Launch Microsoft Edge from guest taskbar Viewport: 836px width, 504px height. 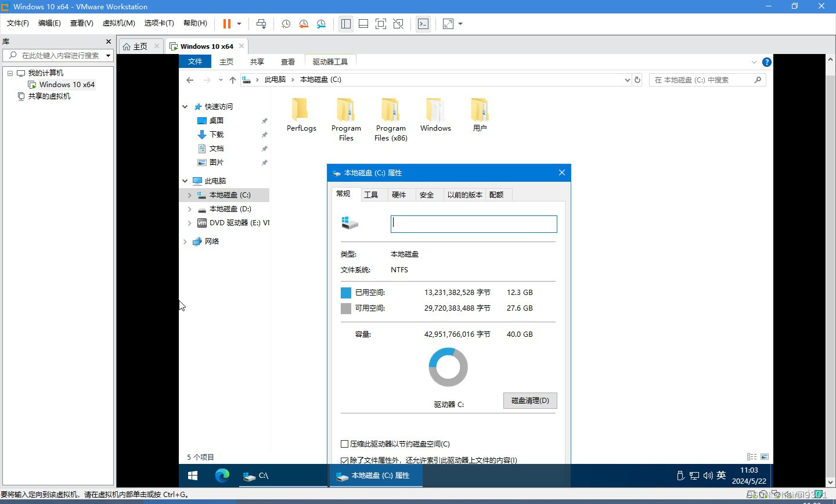222,476
